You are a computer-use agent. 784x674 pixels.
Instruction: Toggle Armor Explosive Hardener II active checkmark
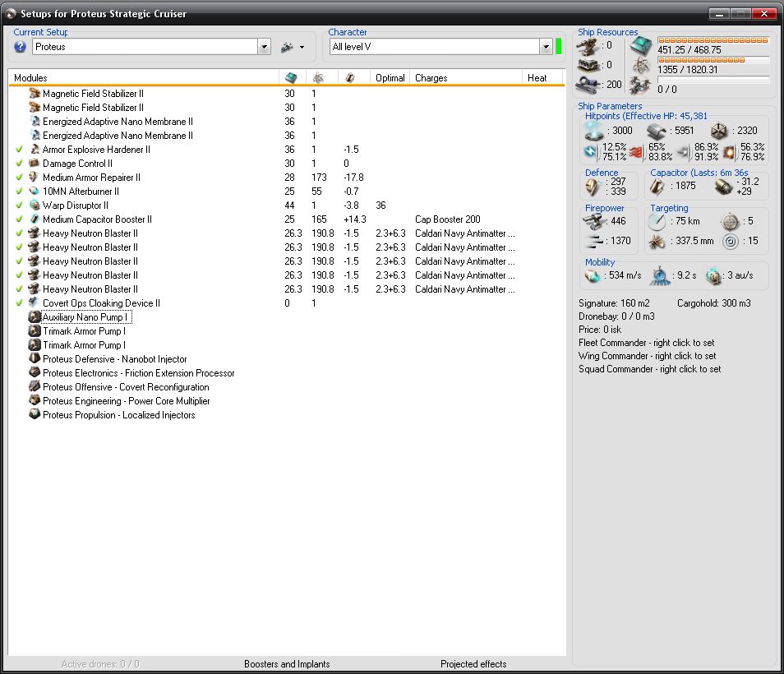coord(19,149)
